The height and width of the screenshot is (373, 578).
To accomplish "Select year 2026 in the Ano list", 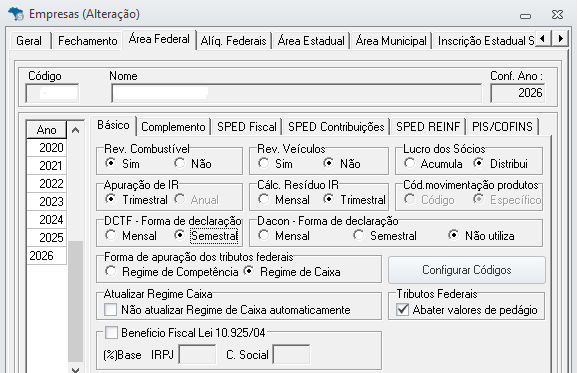I will tap(46, 255).
